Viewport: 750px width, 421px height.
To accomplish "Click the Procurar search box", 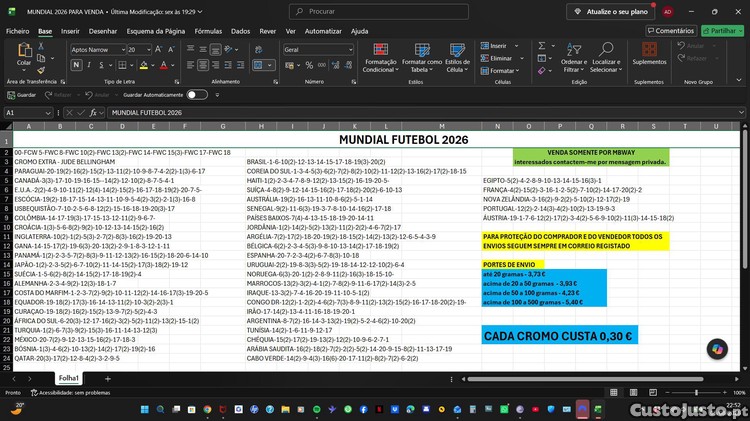I will tap(378, 11).
